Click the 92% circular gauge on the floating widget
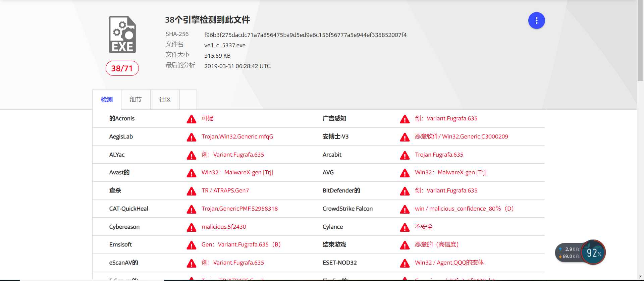644x281 pixels. 593,252
